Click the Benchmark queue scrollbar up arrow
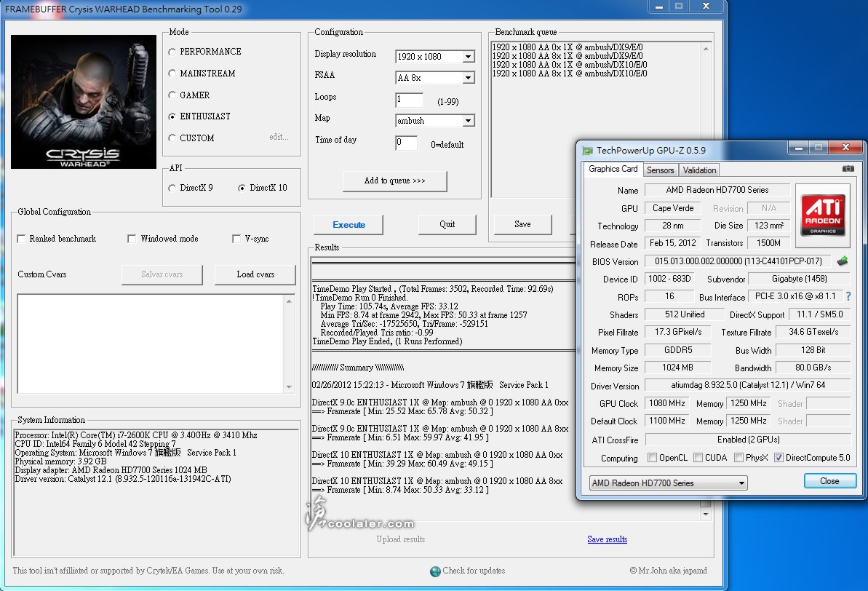 [x=706, y=49]
